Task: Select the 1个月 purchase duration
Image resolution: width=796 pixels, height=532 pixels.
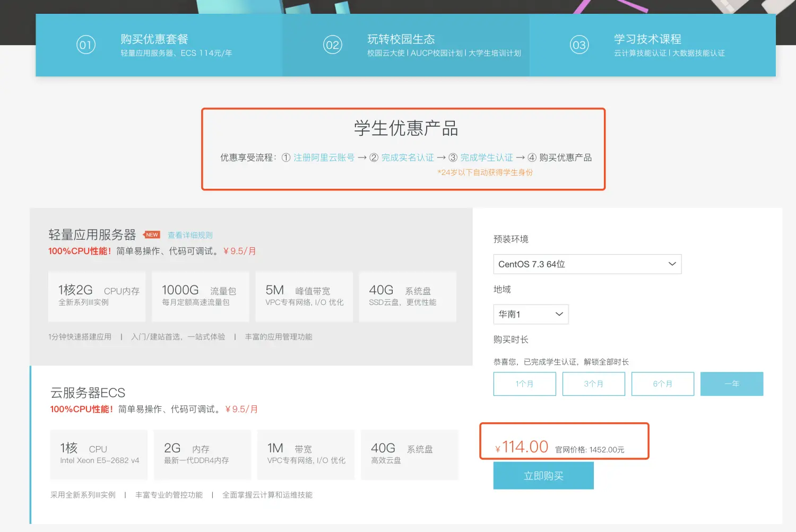Action: (525, 384)
